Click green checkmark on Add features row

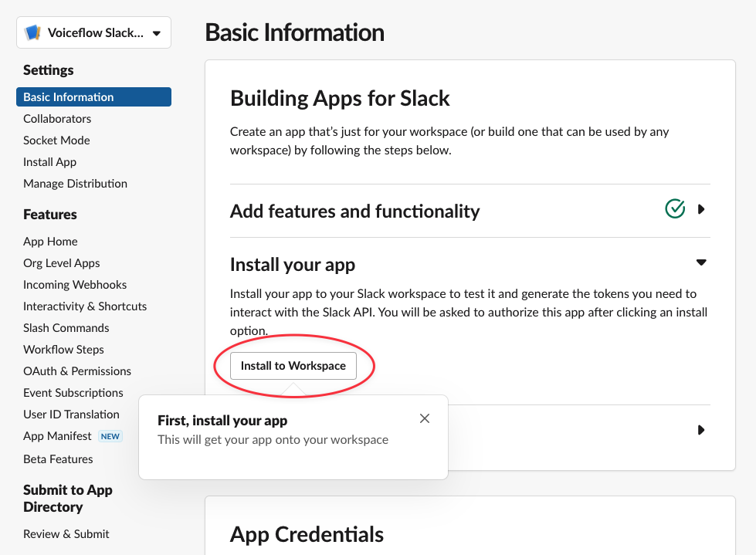[x=675, y=208]
